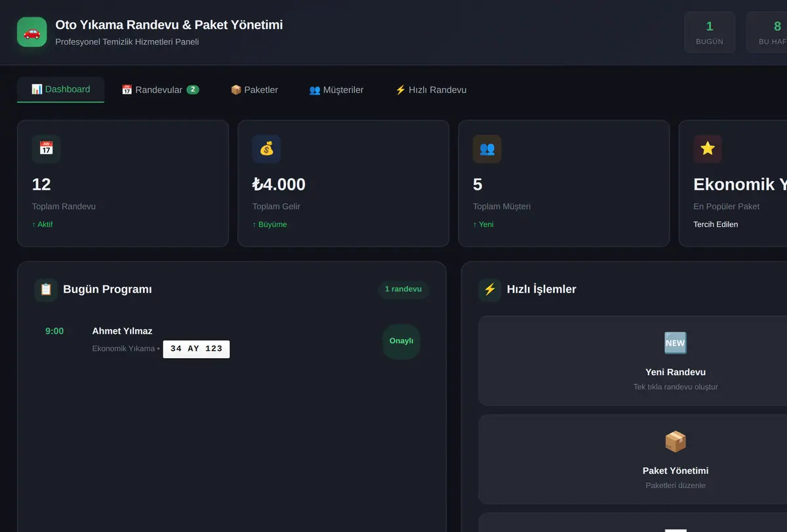The image size is (787, 532).
Task: Click the Yeni Randevu quick action card
Action: pyautogui.click(x=676, y=361)
